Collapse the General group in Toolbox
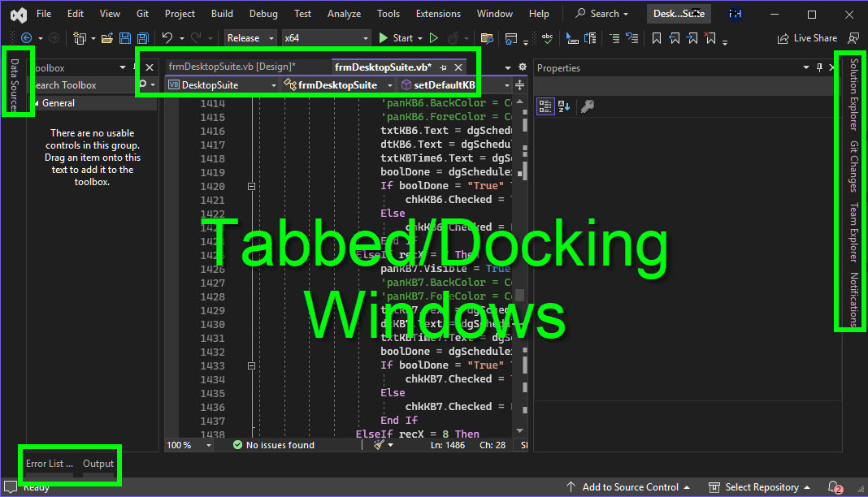This screenshot has width=868, height=497. pyautogui.click(x=37, y=103)
